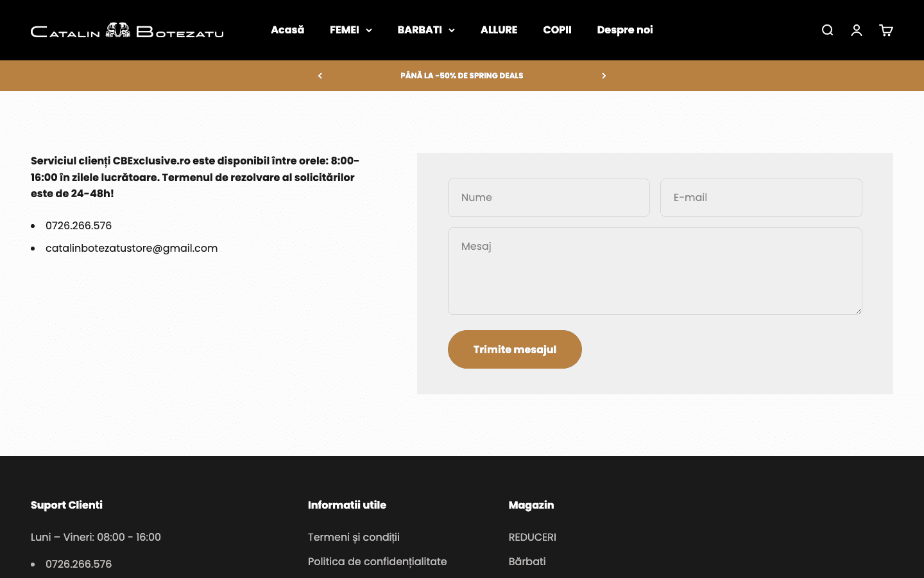924x578 pixels.
Task: Click the Informatii utile footer heading
Action: [x=347, y=505]
